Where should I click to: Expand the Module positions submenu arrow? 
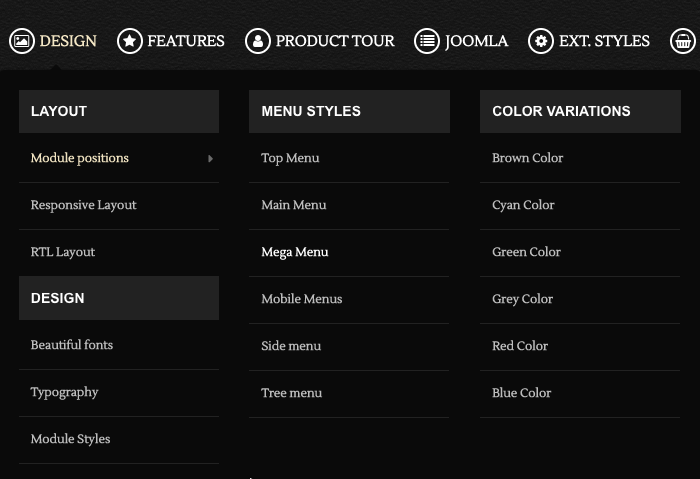click(x=210, y=159)
